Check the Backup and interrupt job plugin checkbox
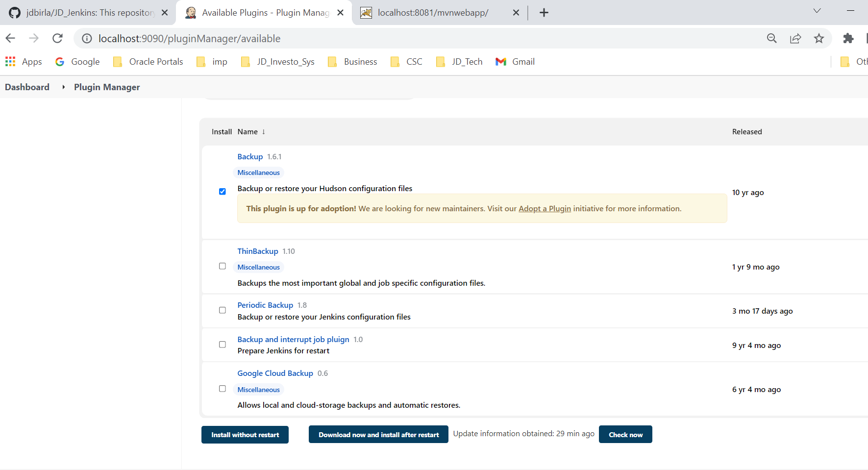This screenshot has height=470, width=868. 223,345
